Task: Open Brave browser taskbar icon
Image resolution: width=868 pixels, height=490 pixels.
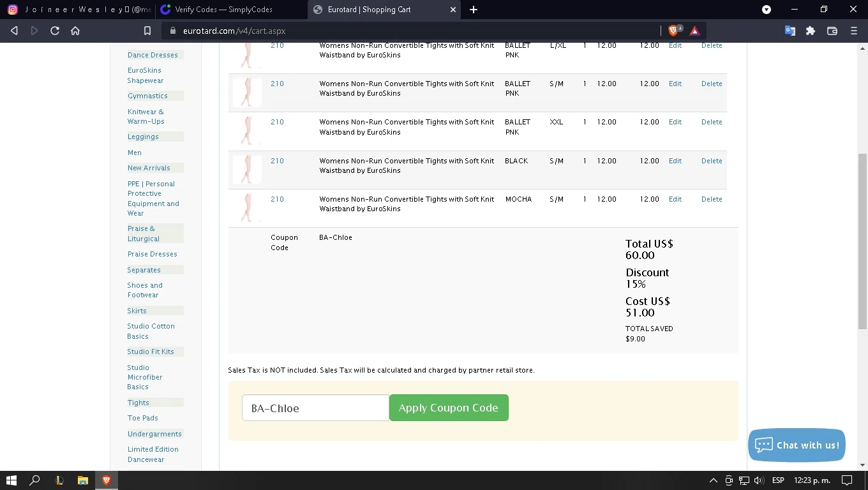Action: pos(106,480)
